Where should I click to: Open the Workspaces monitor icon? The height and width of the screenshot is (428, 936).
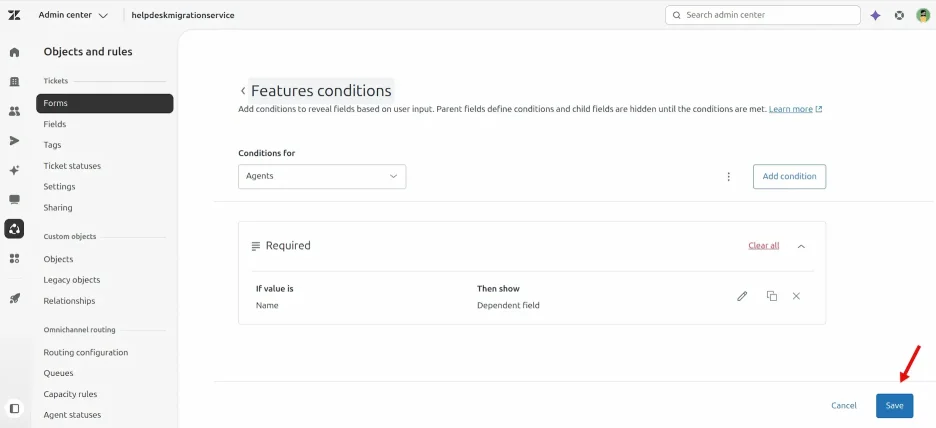pyautogui.click(x=14, y=199)
